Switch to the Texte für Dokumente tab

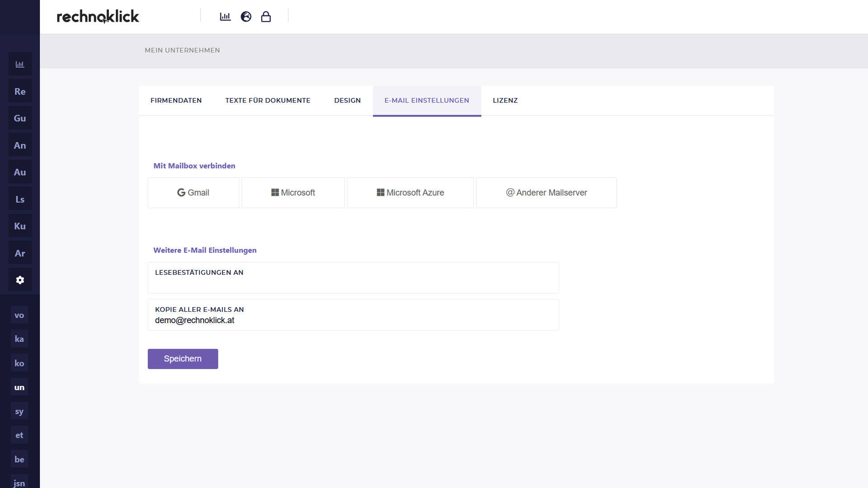268,100
